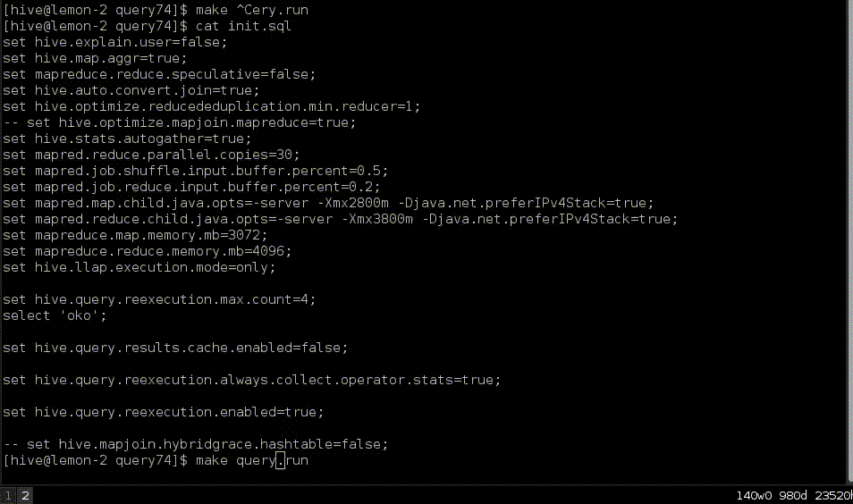This screenshot has height=504, width=853.
Task: Switch to workspace tab 2
Action: pos(25,495)
